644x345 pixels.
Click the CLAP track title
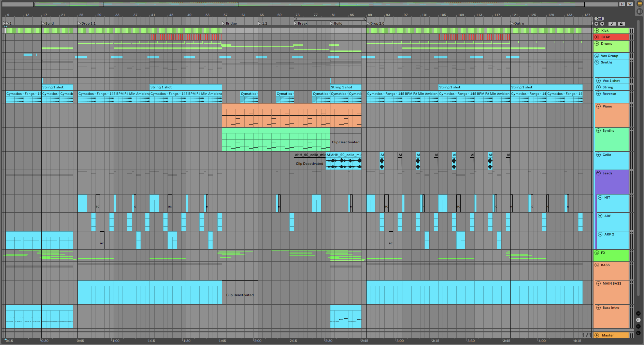point(606,37)
